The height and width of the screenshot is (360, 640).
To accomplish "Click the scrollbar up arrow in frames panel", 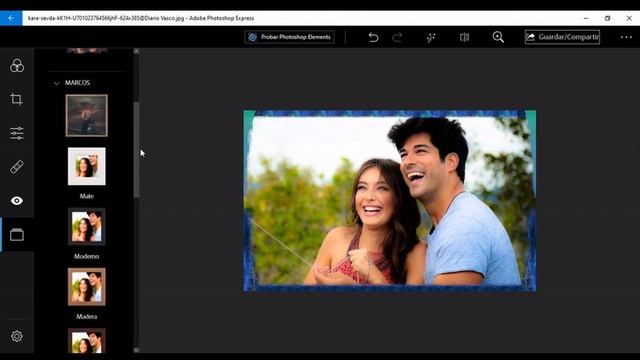I will (x=136, y=51).
